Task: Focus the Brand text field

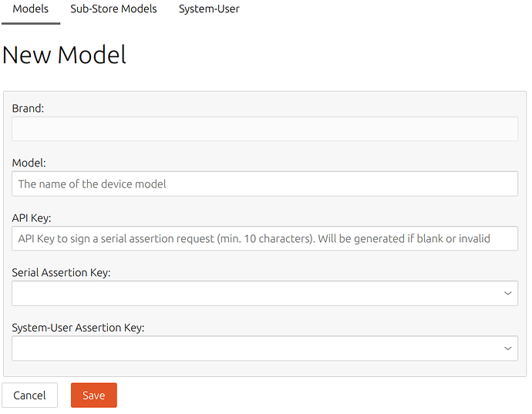Action: point(264,129)
